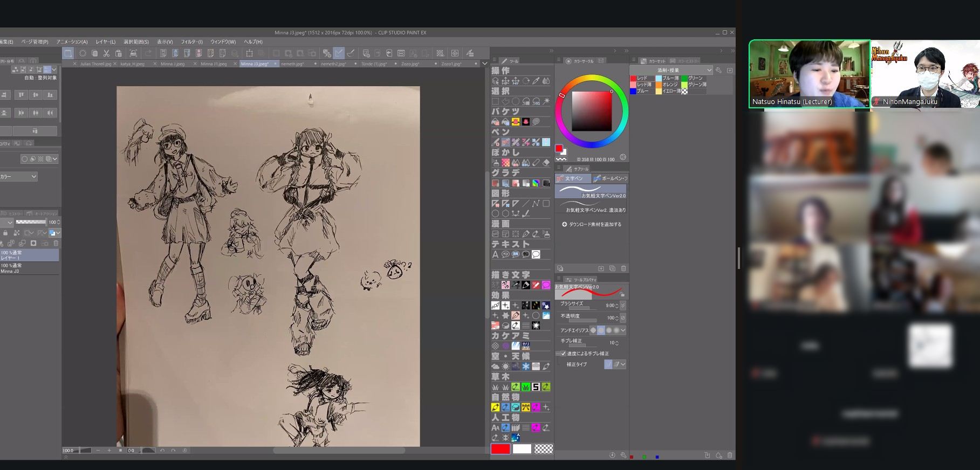Image resolution: width=980 pixels, height=470 pixels.
Task: Click the wrench icon beside the color set dropdown
Action: click(x=718, y=71)
